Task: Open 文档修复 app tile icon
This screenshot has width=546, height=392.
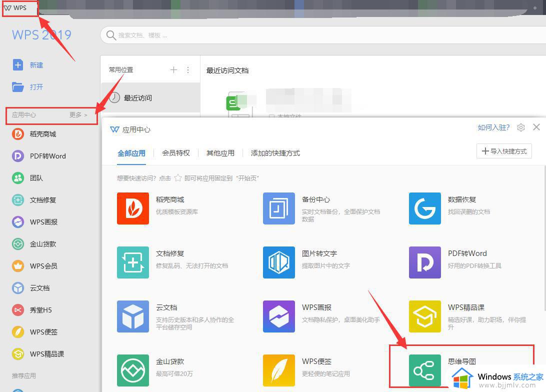Action: 133,262
